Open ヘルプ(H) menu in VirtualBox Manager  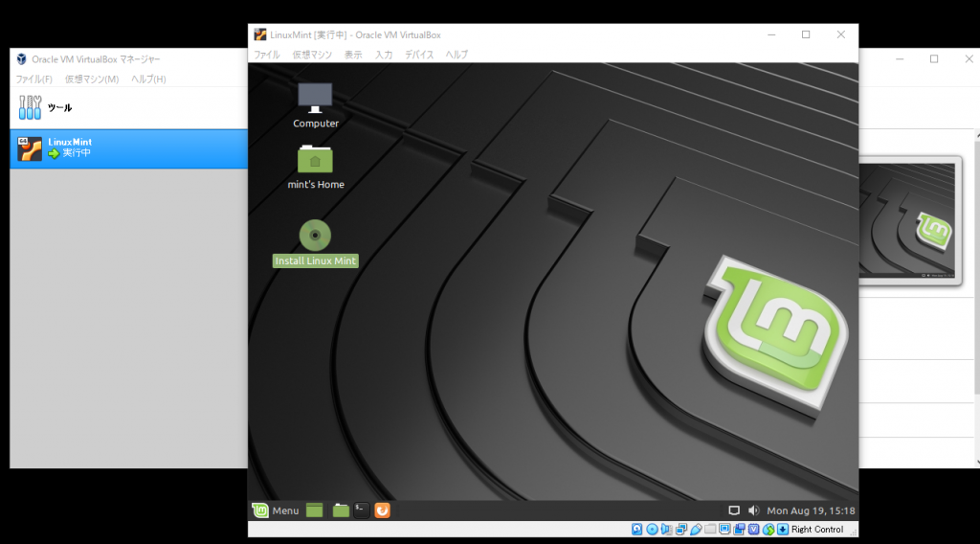tap(148, 79)
